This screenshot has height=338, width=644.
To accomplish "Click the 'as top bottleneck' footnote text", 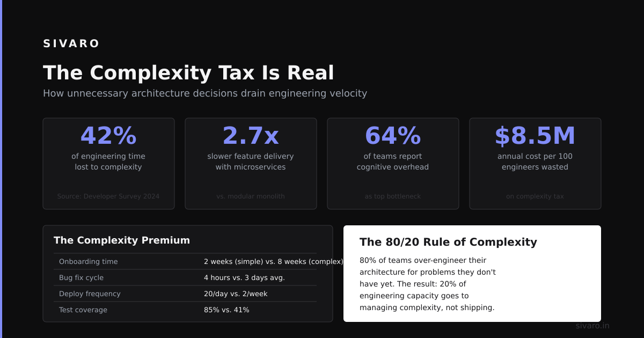I will click(x=393, y=196).
